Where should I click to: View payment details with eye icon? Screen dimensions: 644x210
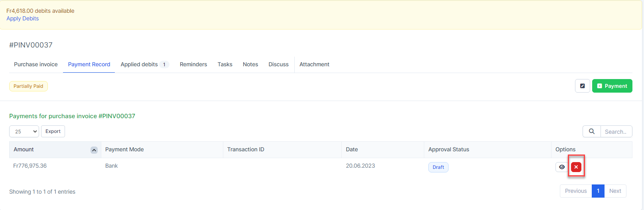(562, 167)
